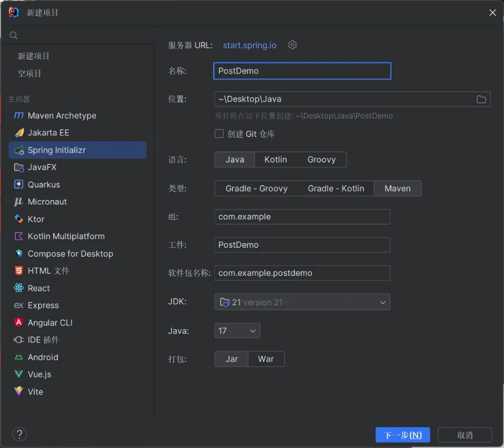Pick the Kotlin Multiplatform generator
504x448 pixels.
click(x=66, y=236)
